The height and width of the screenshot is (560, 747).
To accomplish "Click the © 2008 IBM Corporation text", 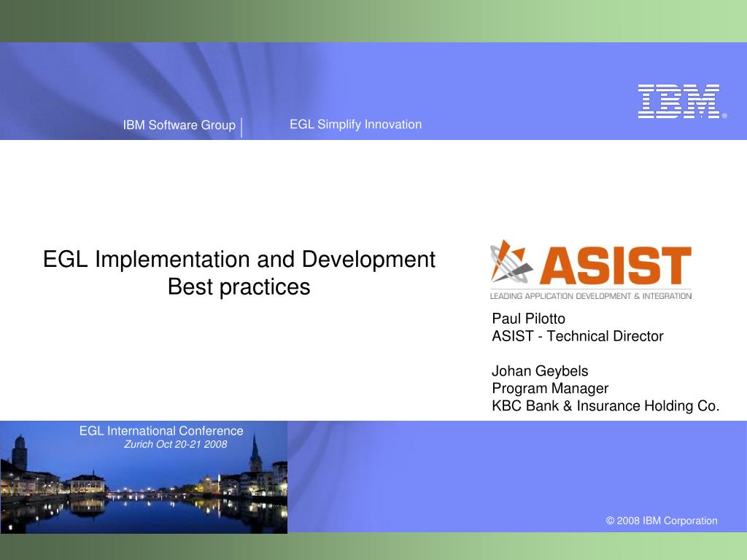I will click(x=662, y=521).
